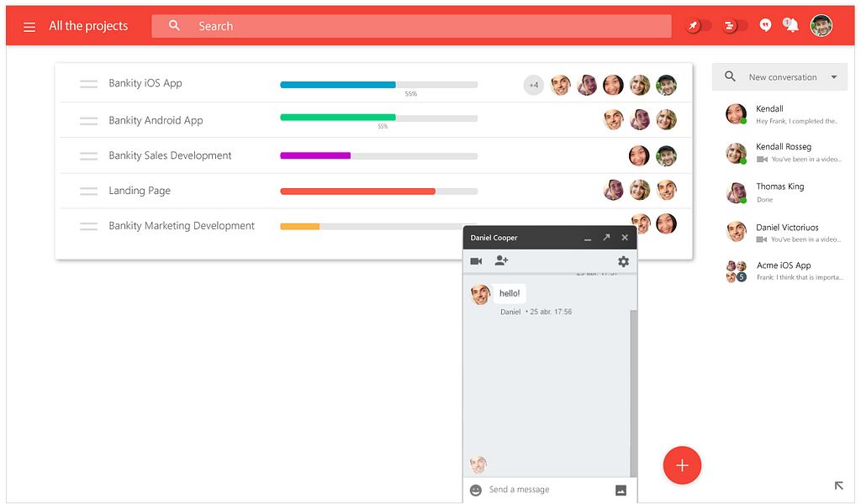Click the collapse arrow icon in the bottom-right corner
The image size is (861, 504).
[838, 486]
